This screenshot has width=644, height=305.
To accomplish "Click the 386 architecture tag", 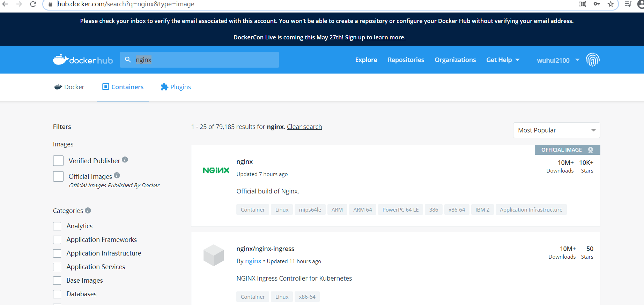I will point(434,210).
